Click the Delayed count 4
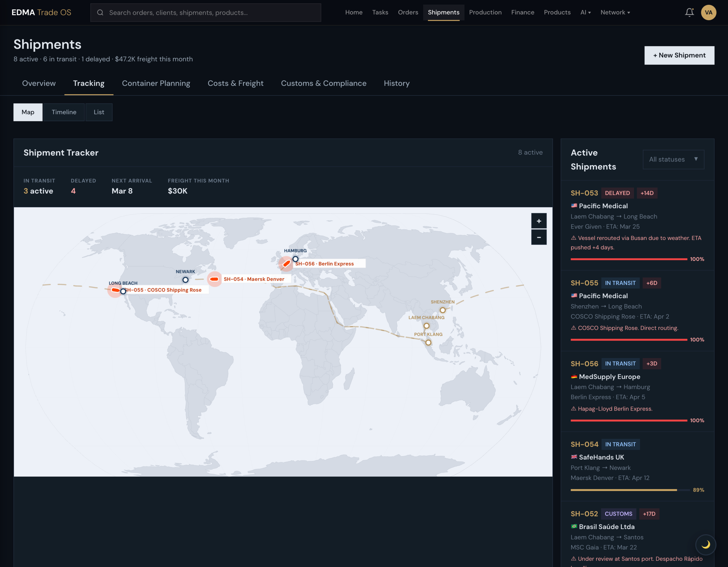Image resolution: width=728 pixels, height=567 pixels. pos(73,191)
